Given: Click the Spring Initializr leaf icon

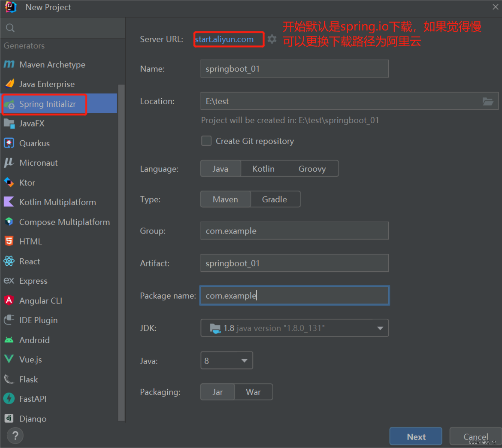Looking at the screenshot, I should [x=9, y=104].
